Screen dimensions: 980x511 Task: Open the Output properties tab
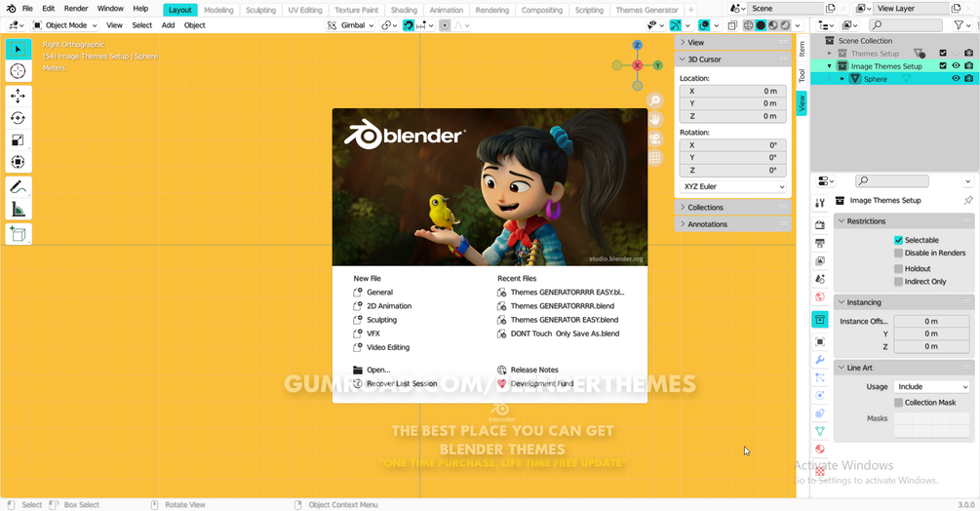820,243
